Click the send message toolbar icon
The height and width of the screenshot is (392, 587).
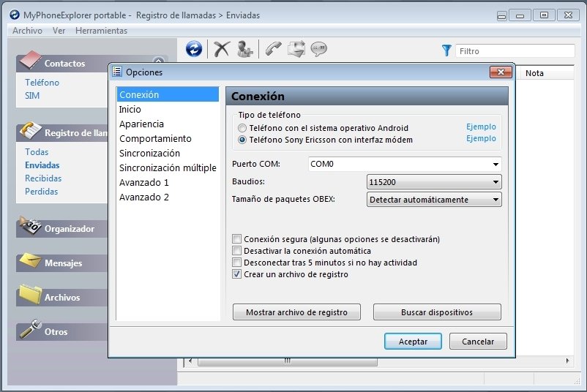pyautogui.click(x=296, y=49)
